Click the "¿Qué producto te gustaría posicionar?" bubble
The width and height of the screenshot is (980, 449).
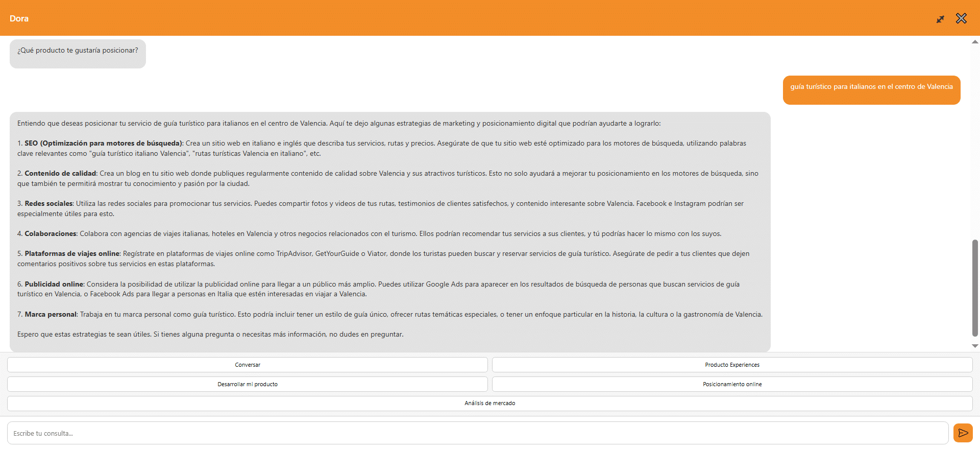point(78,51)
